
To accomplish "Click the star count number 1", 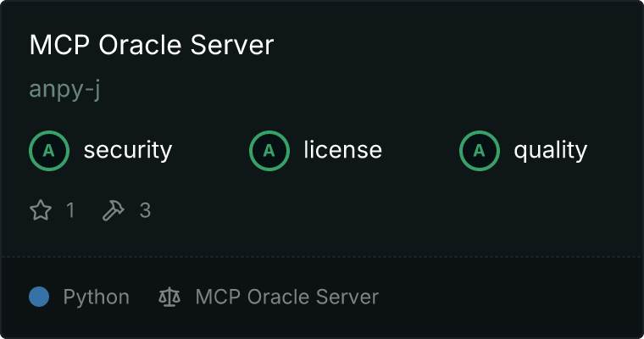I will 70,210.
